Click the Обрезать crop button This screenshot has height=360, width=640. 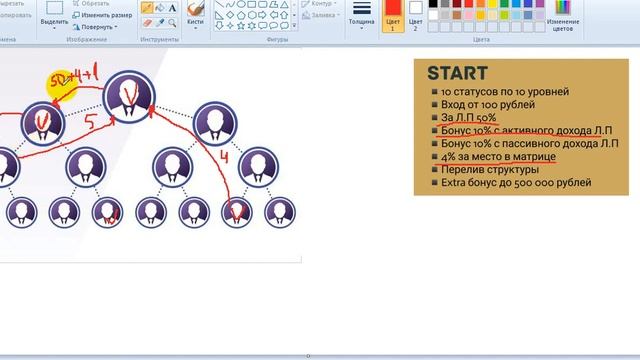coord(91,4)
